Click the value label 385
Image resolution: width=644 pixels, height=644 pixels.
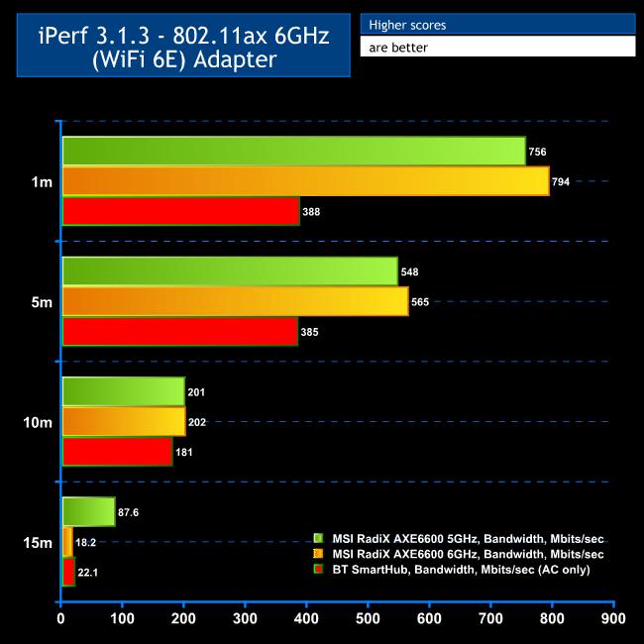click(309, 332)
